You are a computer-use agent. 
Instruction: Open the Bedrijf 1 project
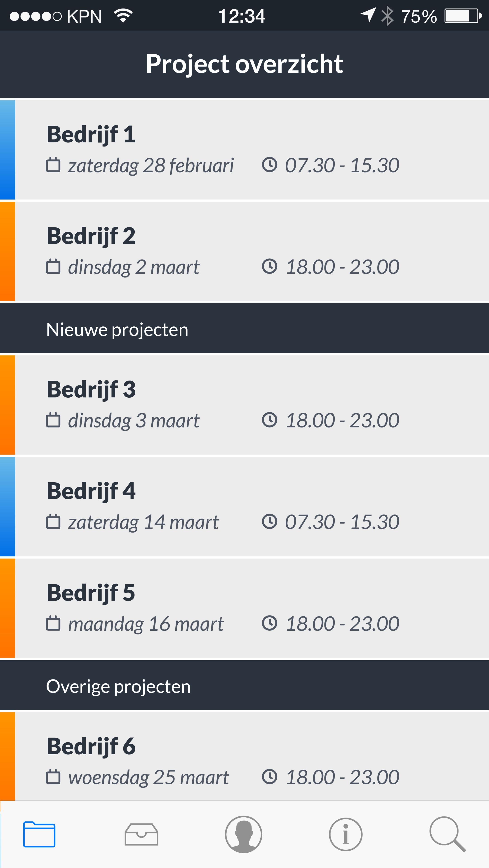coord(236,150)
